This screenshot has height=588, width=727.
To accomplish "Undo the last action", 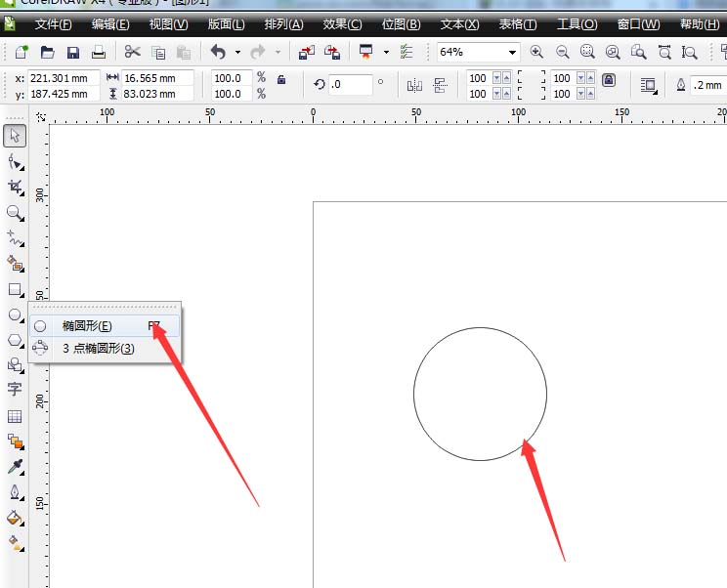I will (x=218, y=52).
